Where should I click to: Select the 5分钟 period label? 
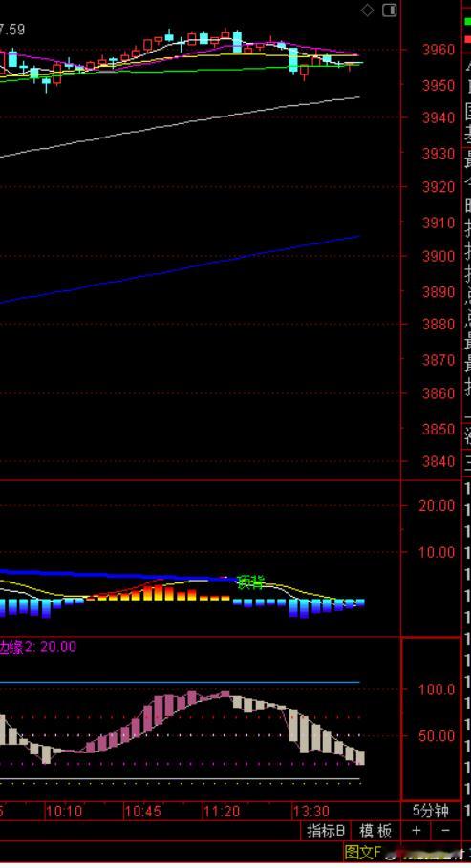tap(431, 811)
